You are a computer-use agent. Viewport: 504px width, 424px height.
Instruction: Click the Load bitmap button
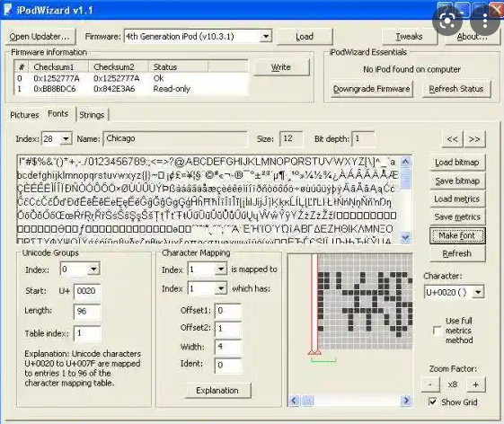coord(457,163)
